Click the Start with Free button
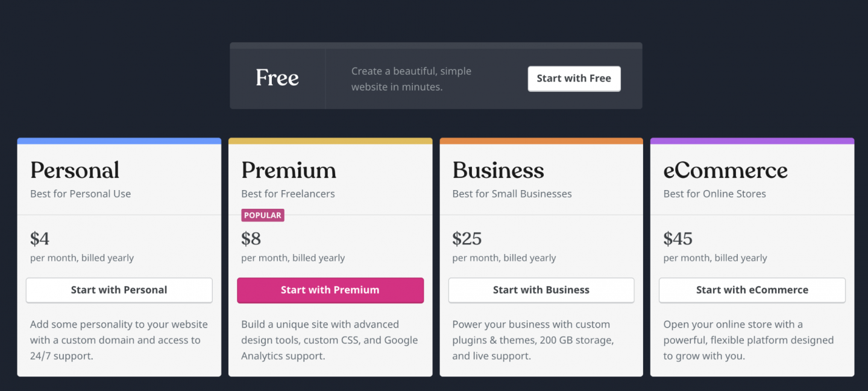868x391 pixels. click(x=574, y=78)
